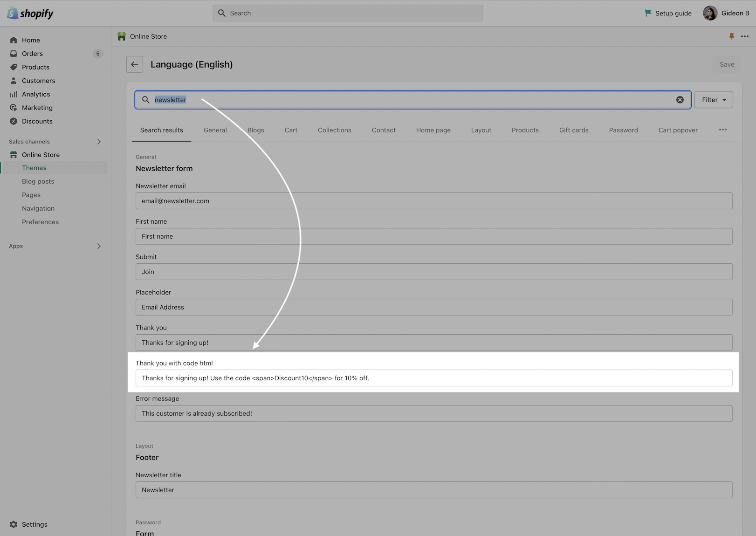Expand the Apps section
The height and width of the screenshot is (536, 756).
tap(99, 246)
